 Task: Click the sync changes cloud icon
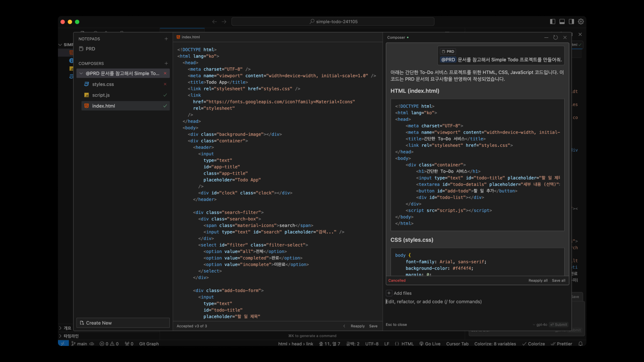[92, 344]
